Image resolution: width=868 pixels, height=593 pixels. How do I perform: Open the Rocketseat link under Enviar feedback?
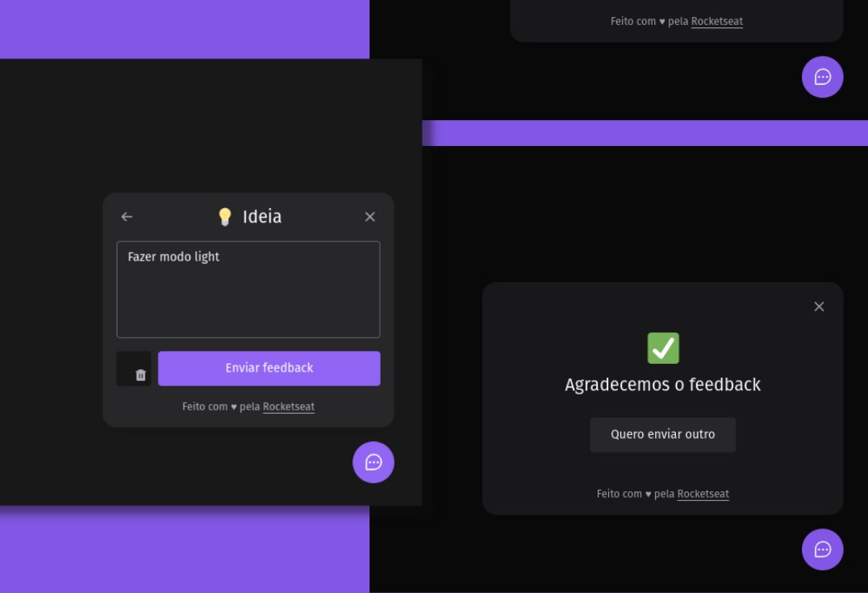(x=288, y=407)
